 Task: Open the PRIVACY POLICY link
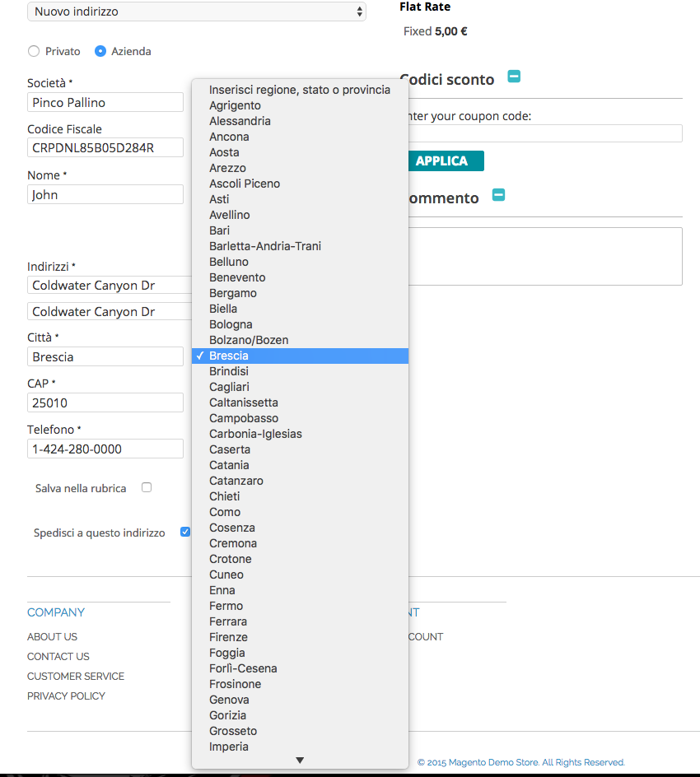coord(66,696)
